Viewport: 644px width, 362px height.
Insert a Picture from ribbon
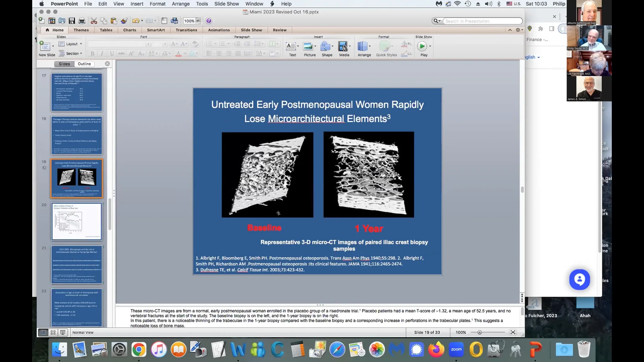pos(310,49)
